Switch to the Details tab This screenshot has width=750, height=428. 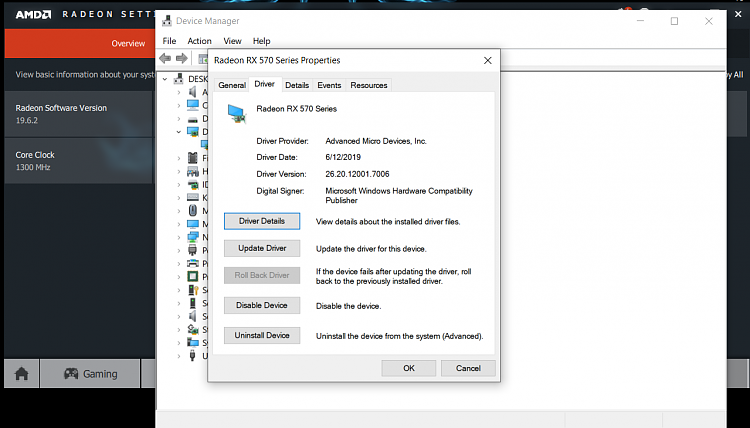pyautogui.click(x=297, y=85)
